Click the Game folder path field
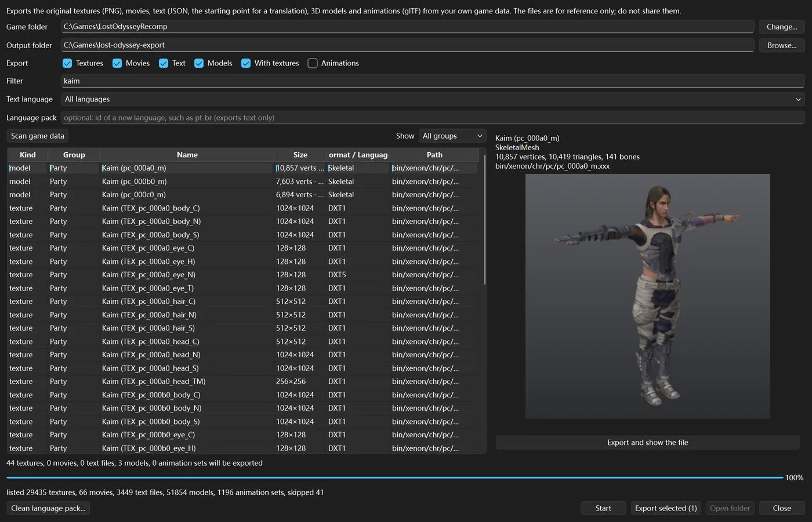Viewport: 812px width, 522px height. point(407,27)
